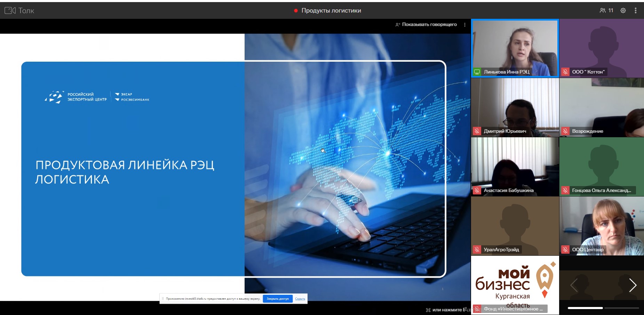Click the fullscreen icon near 'или нажмите F'

pyautogui.click(x=428, y=310)
